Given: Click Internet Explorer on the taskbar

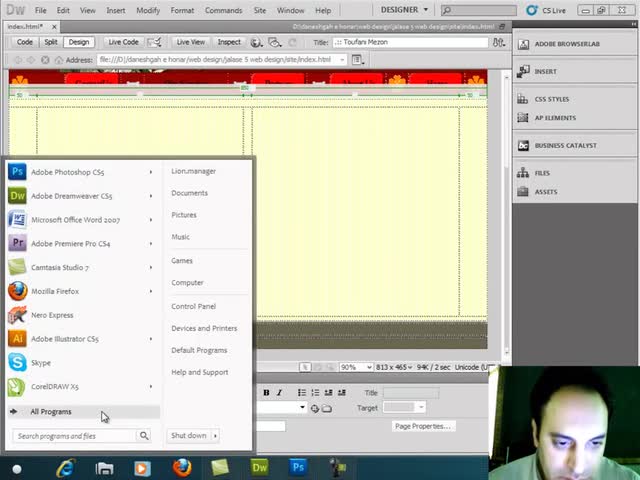Looking at the screenshot, I should [x=66, y=468].
